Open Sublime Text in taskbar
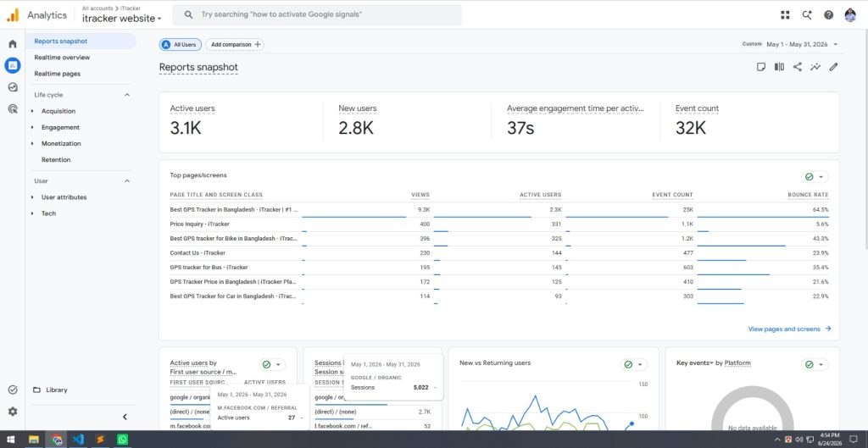Screen dimensions: 868x448 point(100,440)
